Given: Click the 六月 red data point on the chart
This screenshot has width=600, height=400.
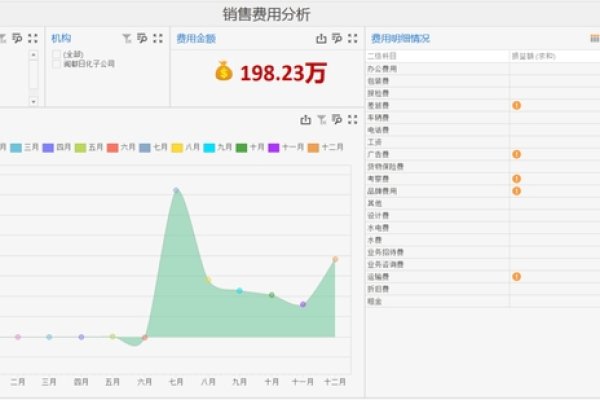Looking at the screenshot, I should (x=145, y=337).
